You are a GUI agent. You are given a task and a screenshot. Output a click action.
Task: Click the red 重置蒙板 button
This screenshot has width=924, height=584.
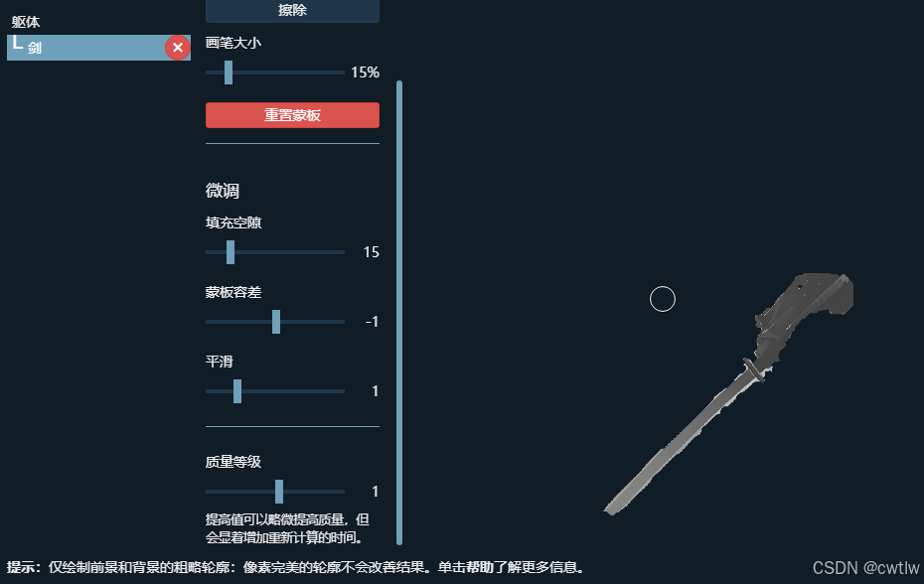(292, 115)
